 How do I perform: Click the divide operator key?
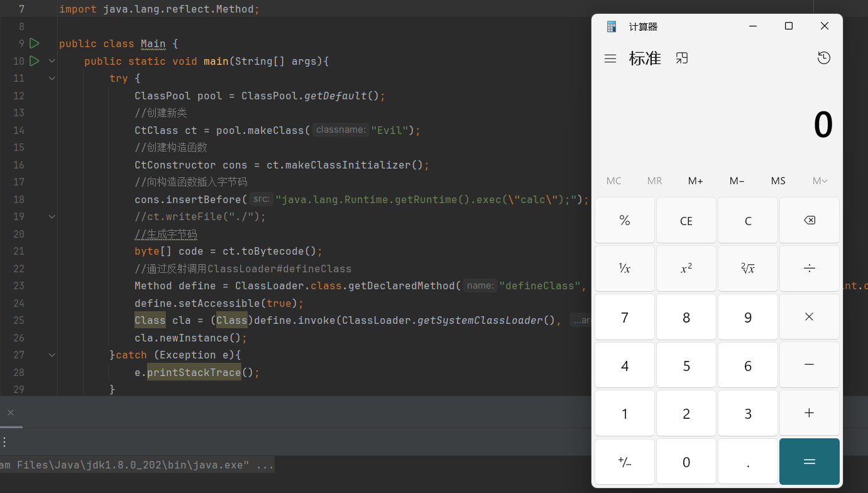pos(810,269)
